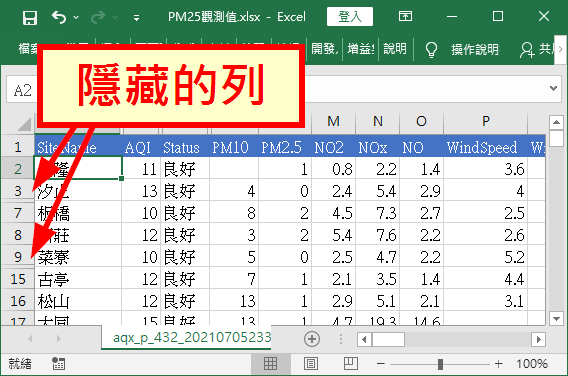Click the 菜寮 site name cell
Viewport: 568px width, 376px height.
78,257
